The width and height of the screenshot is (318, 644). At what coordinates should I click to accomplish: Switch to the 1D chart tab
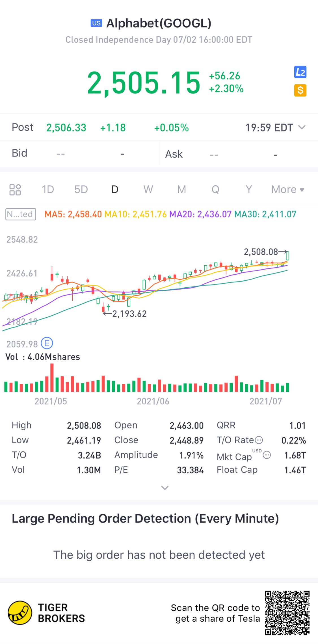[48, 190]
